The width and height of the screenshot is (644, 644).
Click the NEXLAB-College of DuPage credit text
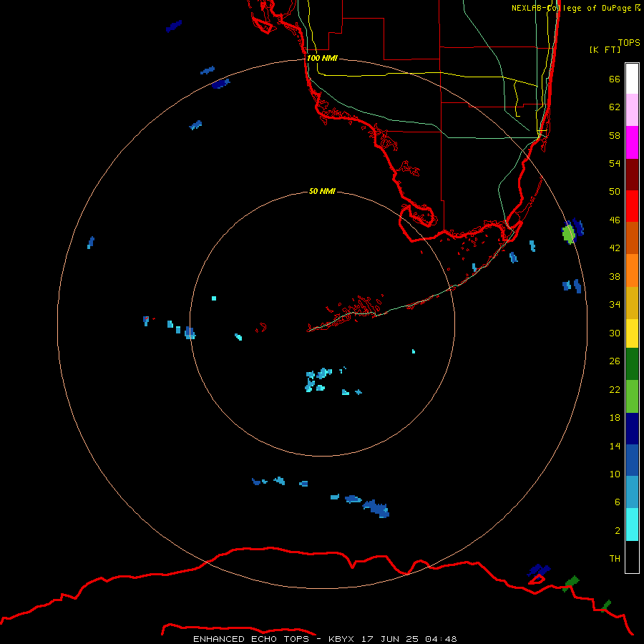(575, 8)
